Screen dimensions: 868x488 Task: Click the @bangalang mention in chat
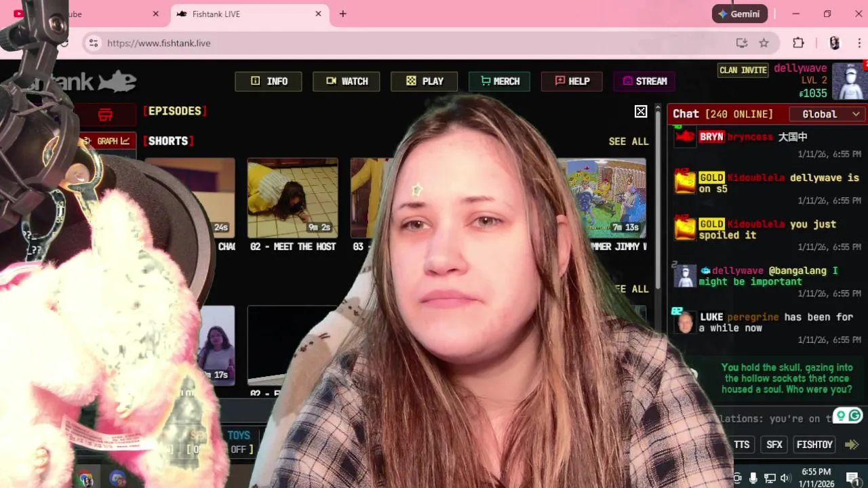797,271
